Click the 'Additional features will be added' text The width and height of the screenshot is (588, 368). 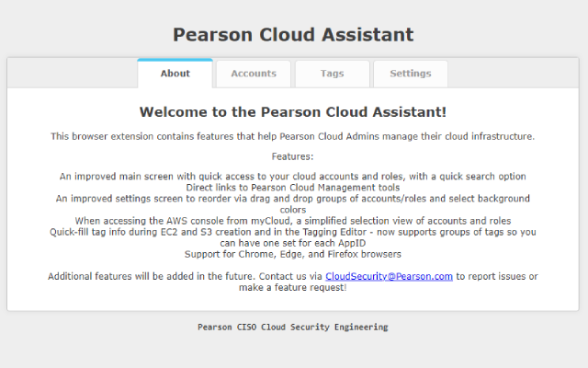click(x=184, y=276)
